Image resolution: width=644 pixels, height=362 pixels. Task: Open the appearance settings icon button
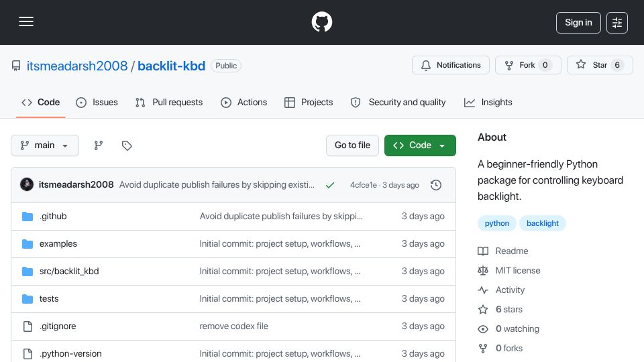(x=617, y=23)
